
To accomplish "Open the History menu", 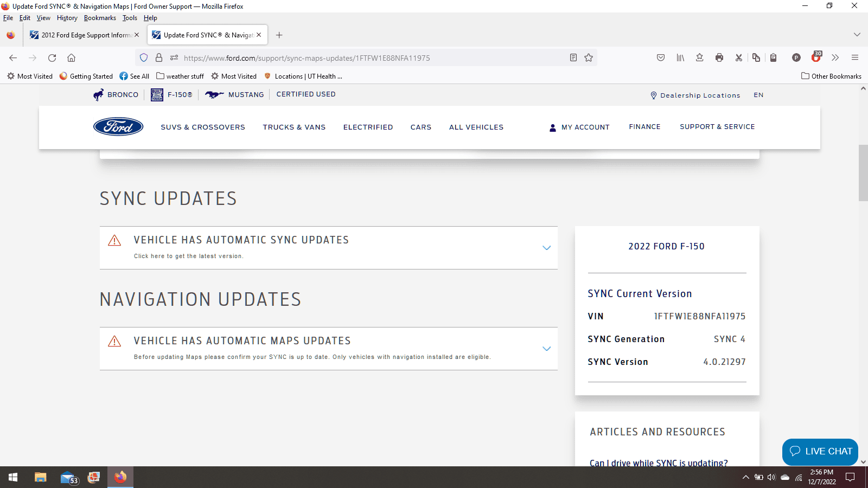I will point(67,18).
